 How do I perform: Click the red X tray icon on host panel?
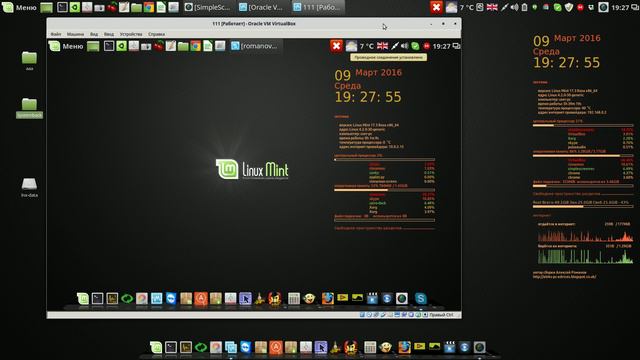point(436,7)
